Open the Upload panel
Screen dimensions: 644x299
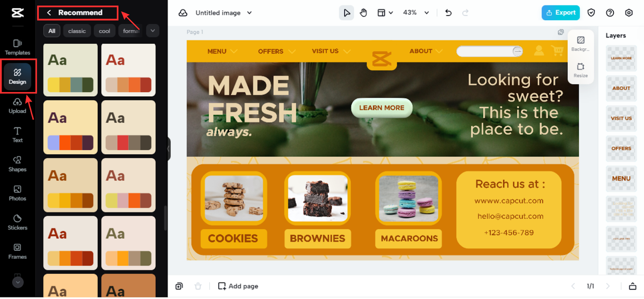[18, 106]
